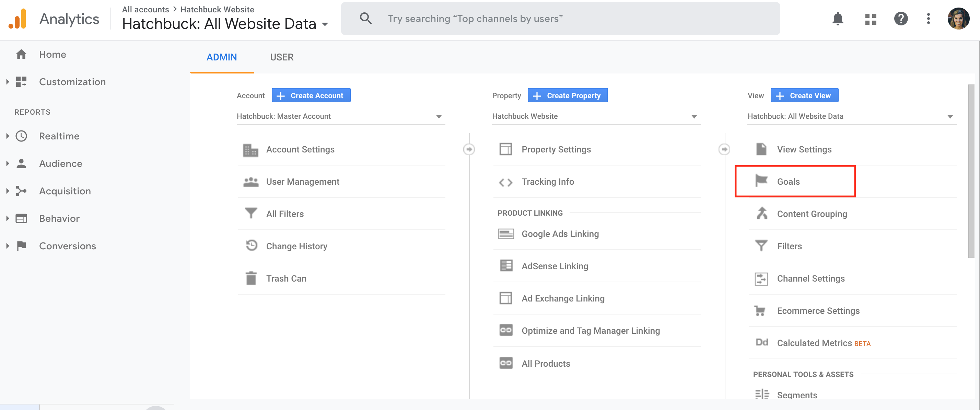Open the three-dot more options menu

tap(928, 19)
